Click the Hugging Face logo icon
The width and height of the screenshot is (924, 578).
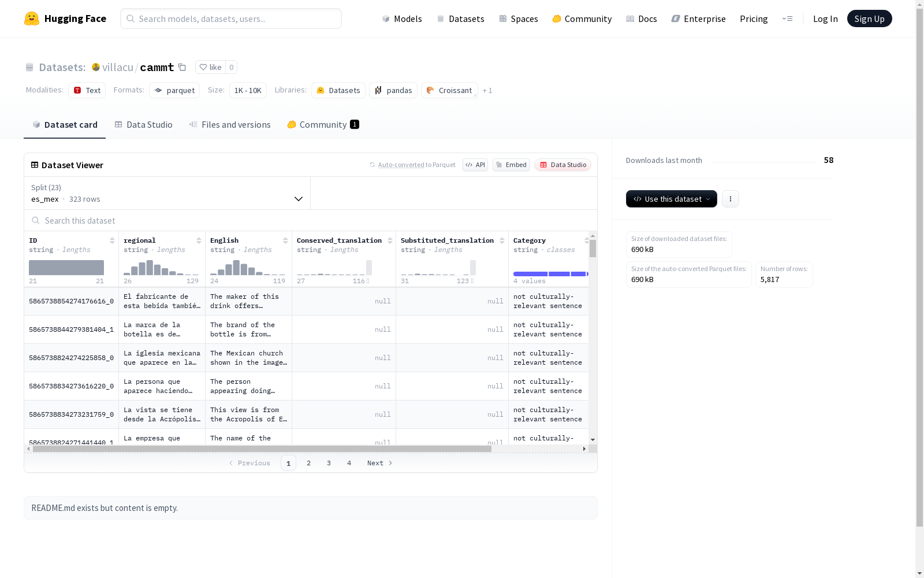pos(32,18)
